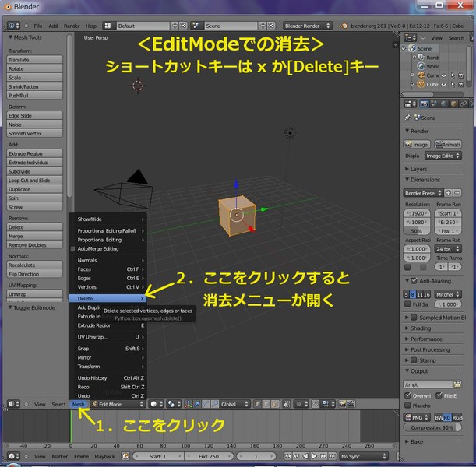The image size is (476, 467).
Task: Select the rotate manipulator arc icon
Action: 206,404
